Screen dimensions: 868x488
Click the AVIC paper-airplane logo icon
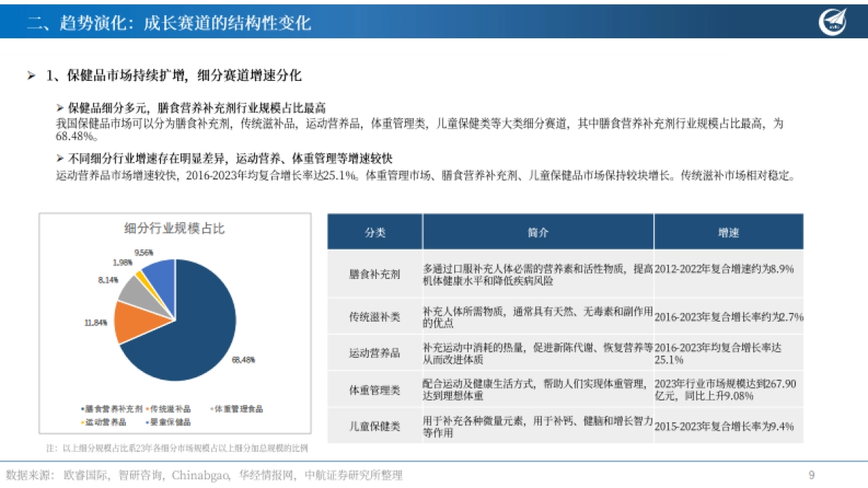tap(833, 22)
